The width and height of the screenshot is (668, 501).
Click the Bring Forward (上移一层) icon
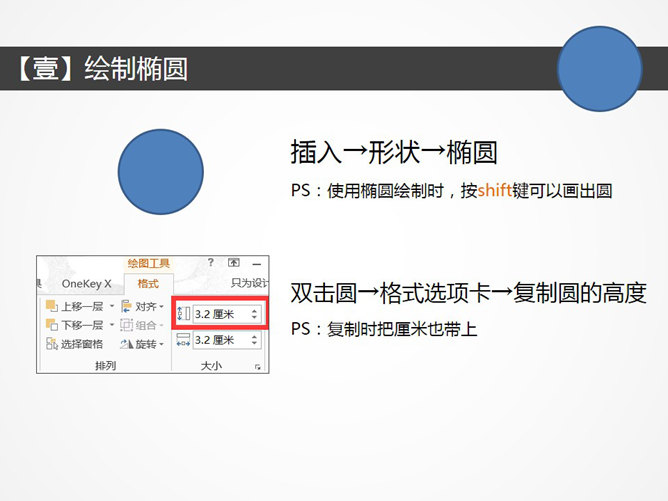[x=51, y=306]
